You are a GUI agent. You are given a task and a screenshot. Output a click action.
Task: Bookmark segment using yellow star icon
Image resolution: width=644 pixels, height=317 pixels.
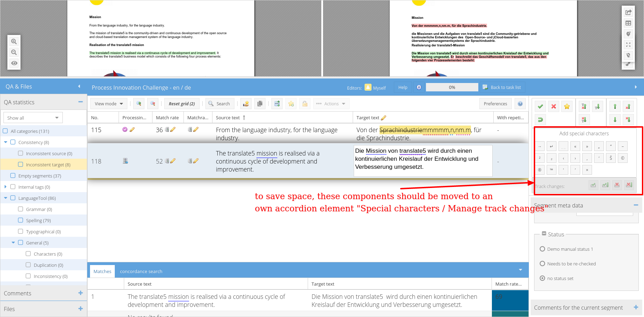click(567, 107)
